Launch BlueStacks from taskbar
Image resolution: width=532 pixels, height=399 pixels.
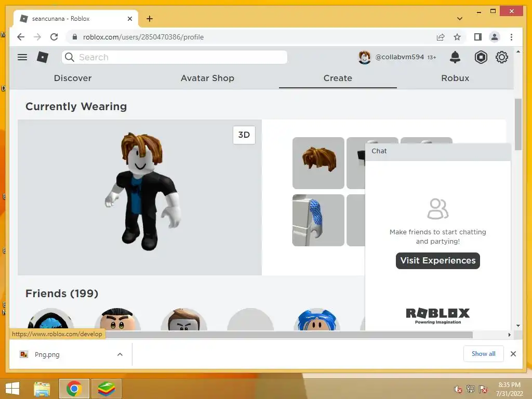106,389
